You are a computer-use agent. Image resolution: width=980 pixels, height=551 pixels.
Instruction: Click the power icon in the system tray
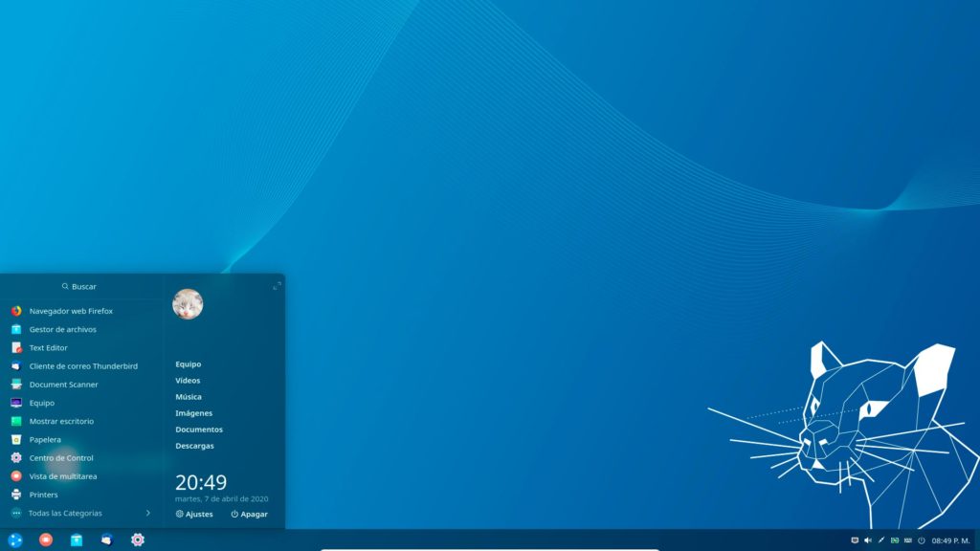pyautogui.click(x=921, y=540)
